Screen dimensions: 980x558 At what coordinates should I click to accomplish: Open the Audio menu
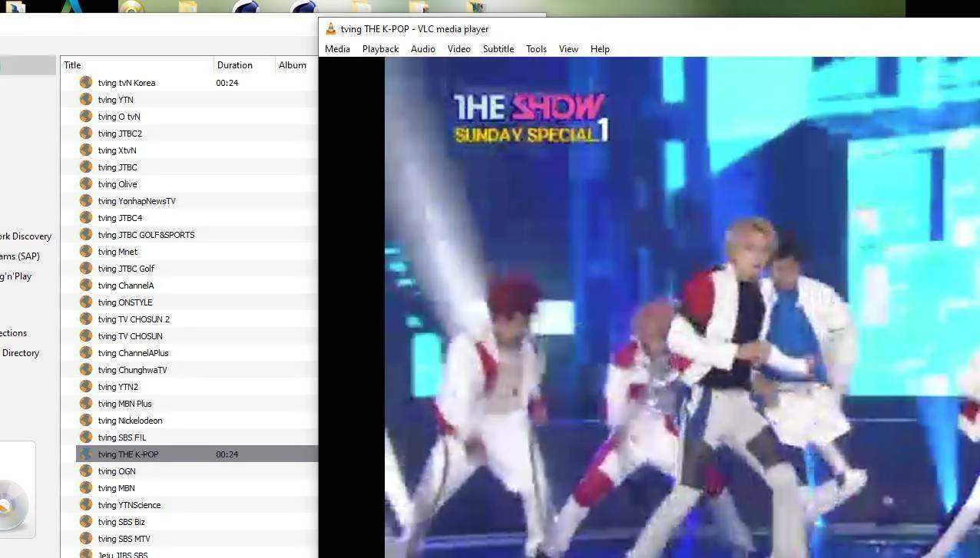(x=422, y=49)
